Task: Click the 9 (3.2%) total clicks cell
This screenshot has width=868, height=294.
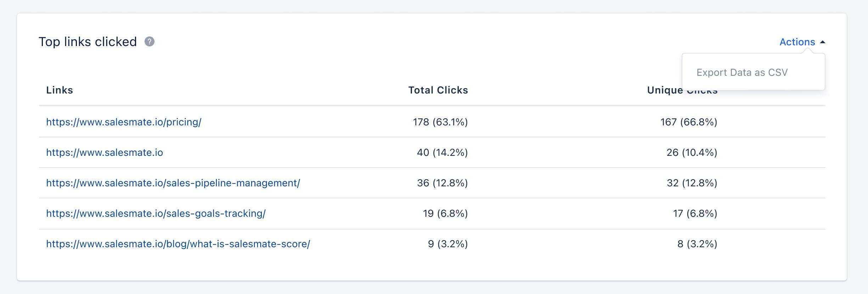Action: [448, 244]
